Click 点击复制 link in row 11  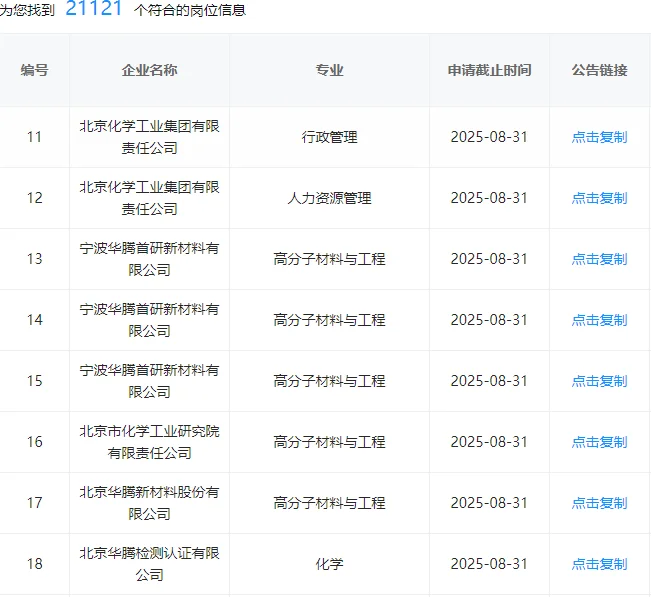click(x=599, y=137)
